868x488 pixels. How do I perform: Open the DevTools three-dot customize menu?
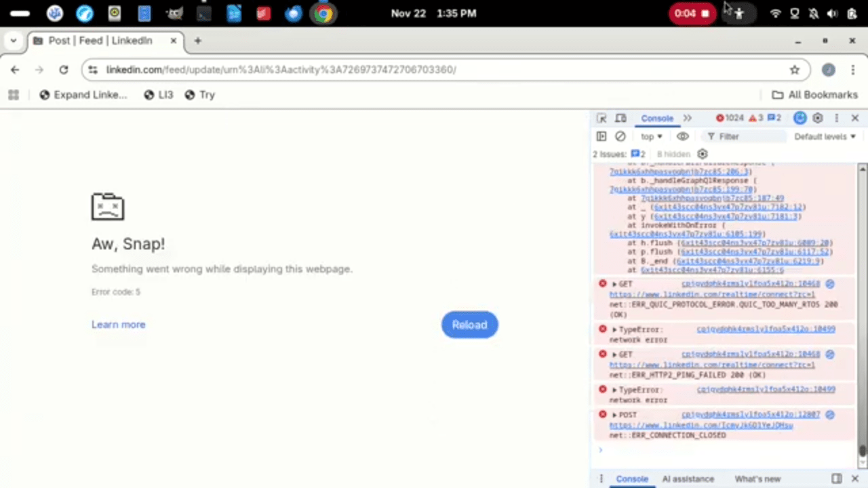tap(837, 118)
